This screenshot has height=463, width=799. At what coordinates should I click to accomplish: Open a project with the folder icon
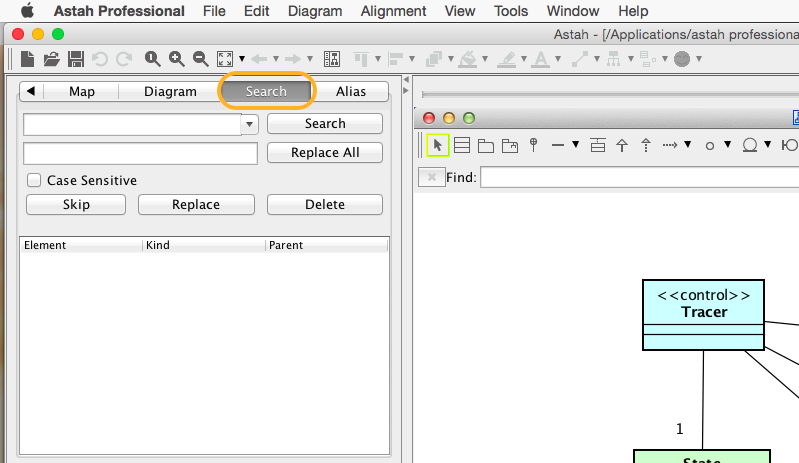[x=53, y=59]
